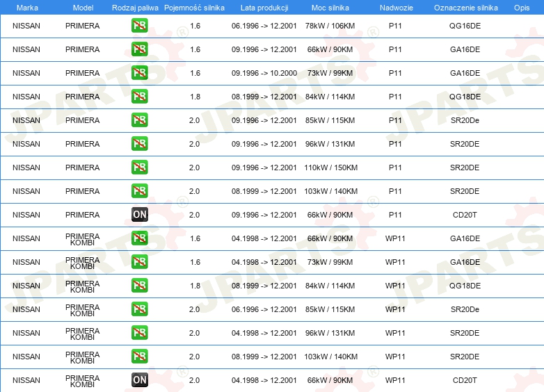Select 96kW / 131KM in the P11 row
The image size is (544, 392).
(x=330, y=144)
